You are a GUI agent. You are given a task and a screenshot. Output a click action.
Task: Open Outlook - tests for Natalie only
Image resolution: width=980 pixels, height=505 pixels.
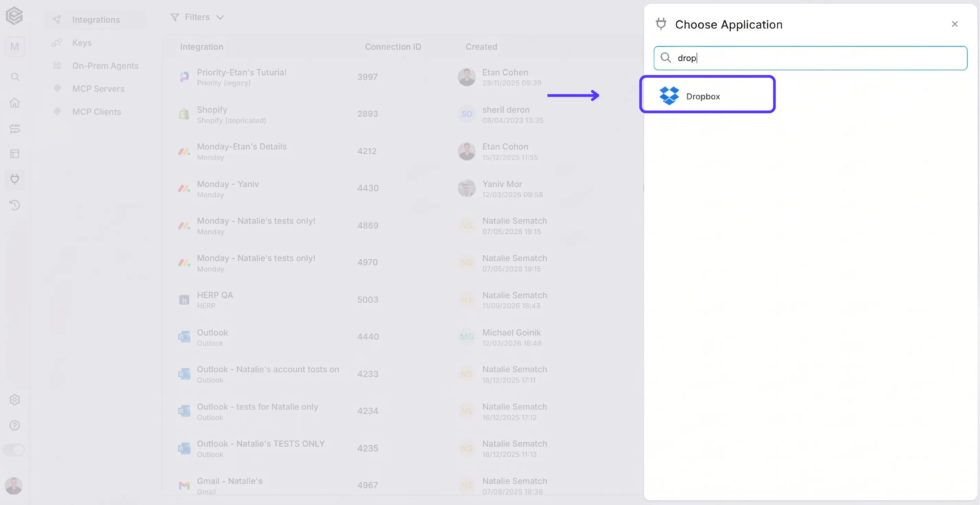tap(403, 412)
